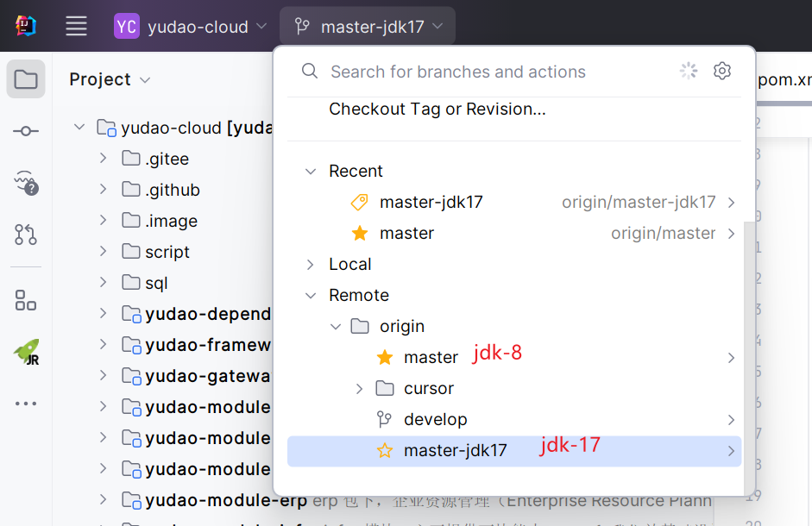Select the yudao-framework module
Image resolution: width=812 pixels, height=526 pixels.
(x=208, y=345)
